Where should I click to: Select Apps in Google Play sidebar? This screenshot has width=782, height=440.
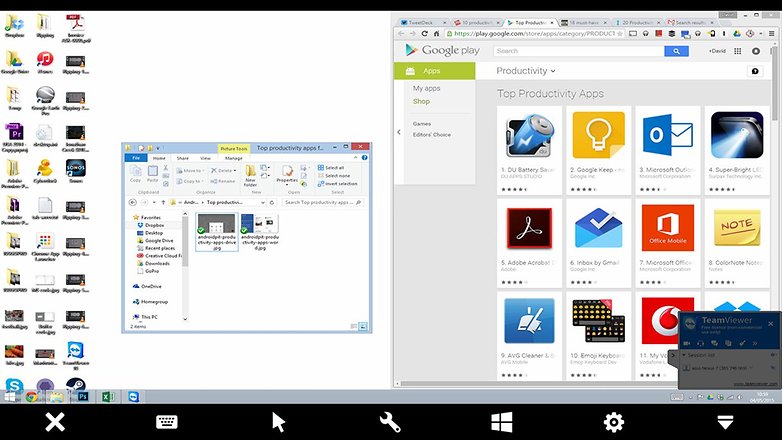point(434,71)
